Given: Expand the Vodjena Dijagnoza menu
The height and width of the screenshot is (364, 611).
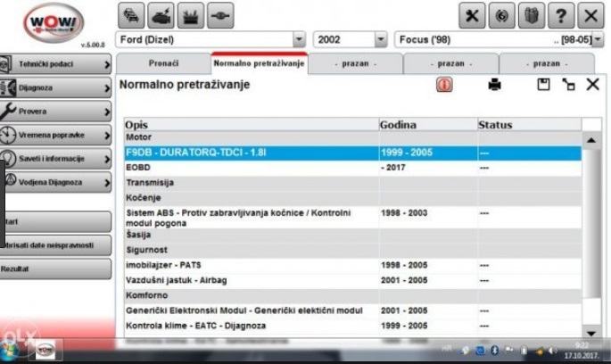Looking at the screenshot, I should click(55, 182).
